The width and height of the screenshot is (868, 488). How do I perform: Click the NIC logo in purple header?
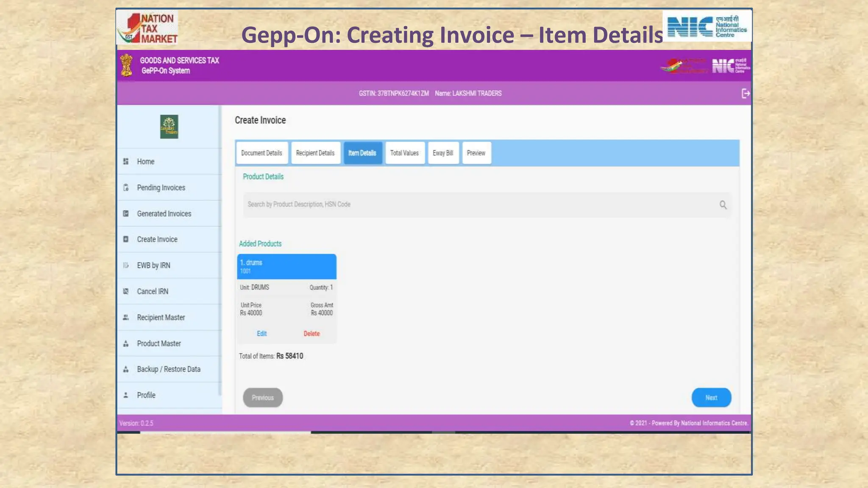coord(731,66)
